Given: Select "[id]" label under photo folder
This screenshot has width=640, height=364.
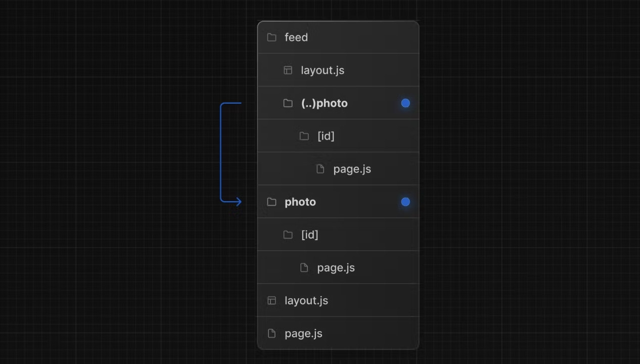Looking at the screenshot, I should click(x=310, y=235).
